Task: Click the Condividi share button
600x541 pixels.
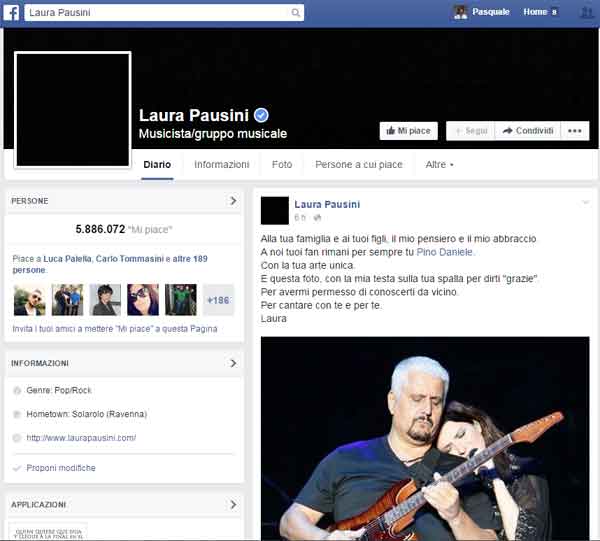Action: (528, 131)
